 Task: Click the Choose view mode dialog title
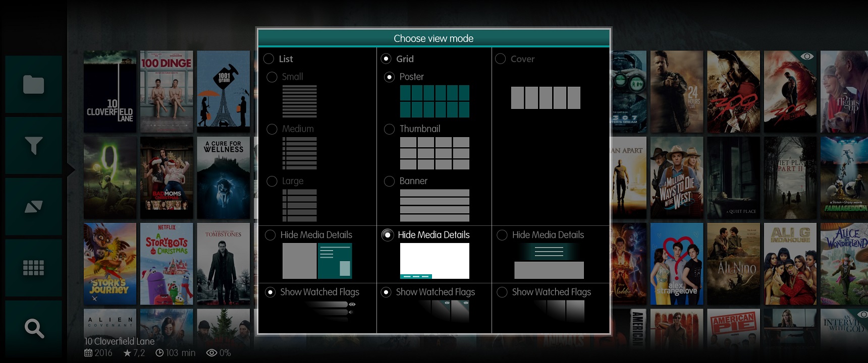pos(433,38)
